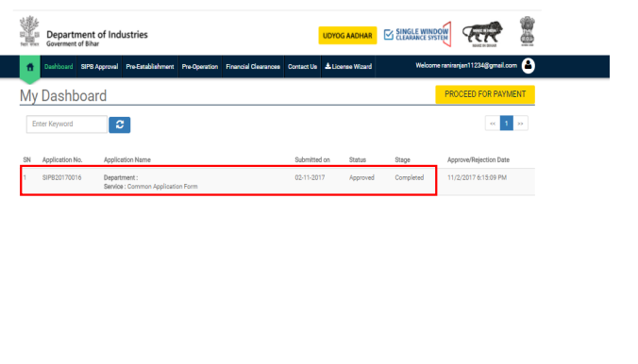Focus the Enter Keyword search field

click(x=67, y=124)
